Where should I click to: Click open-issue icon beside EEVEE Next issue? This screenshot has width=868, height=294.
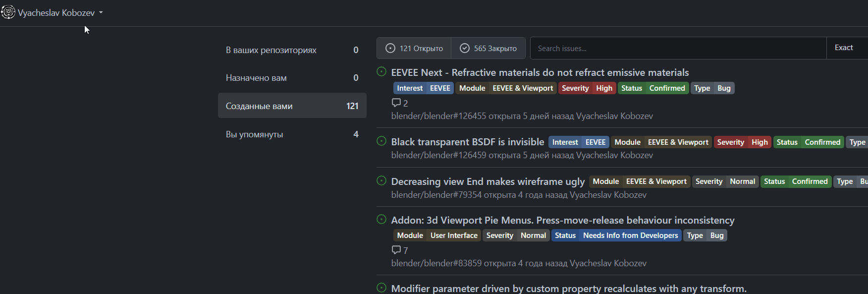pos(381,72)
